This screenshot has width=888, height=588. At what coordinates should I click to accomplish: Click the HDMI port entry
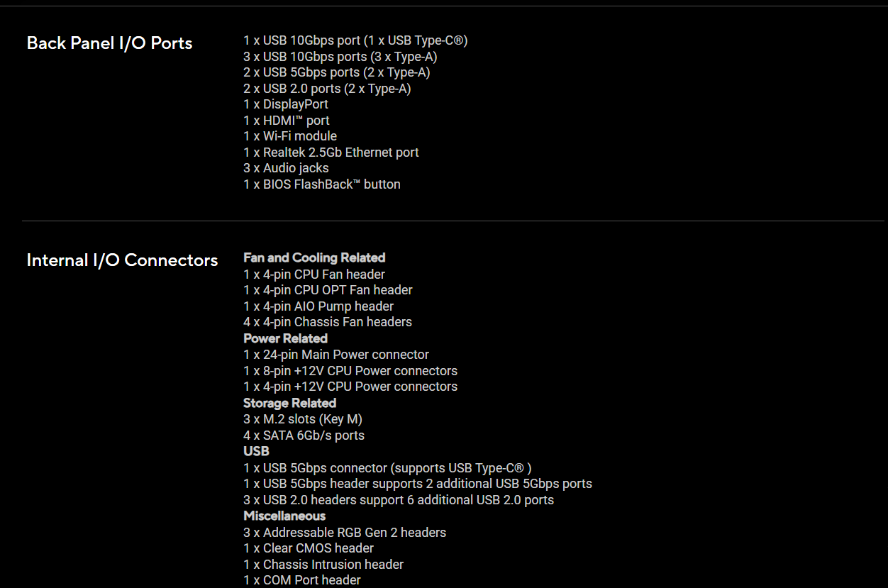tap(287, 121)
